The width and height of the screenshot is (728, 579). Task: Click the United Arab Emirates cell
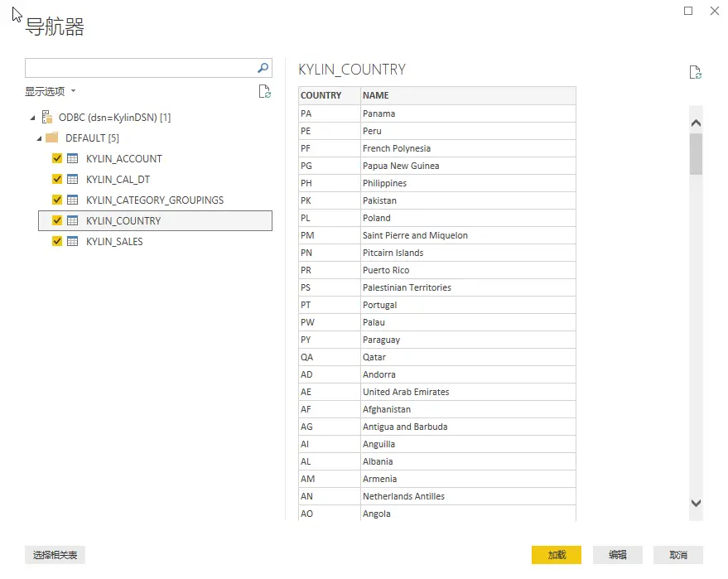coord(468,392)
